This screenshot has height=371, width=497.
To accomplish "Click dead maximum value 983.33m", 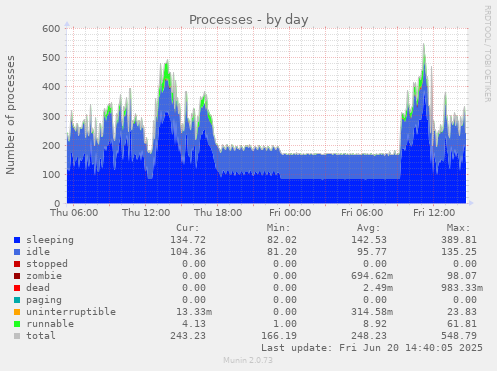I will [462, 288].
